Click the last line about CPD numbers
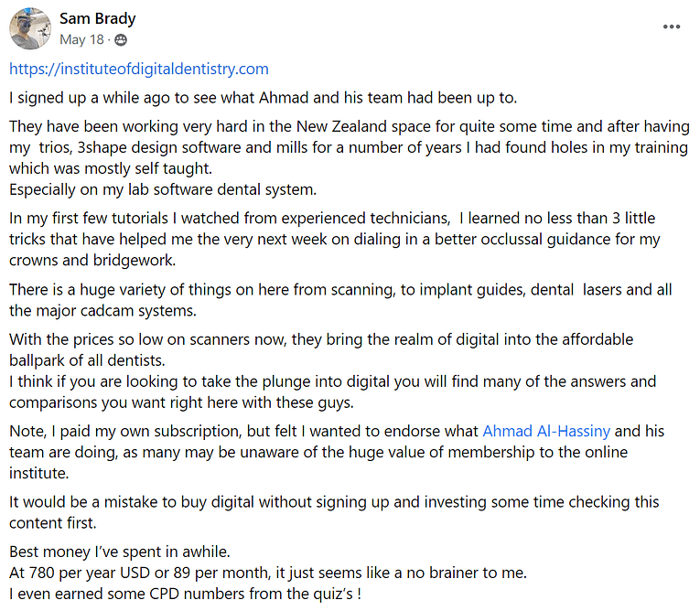 (x=185, y=594)
